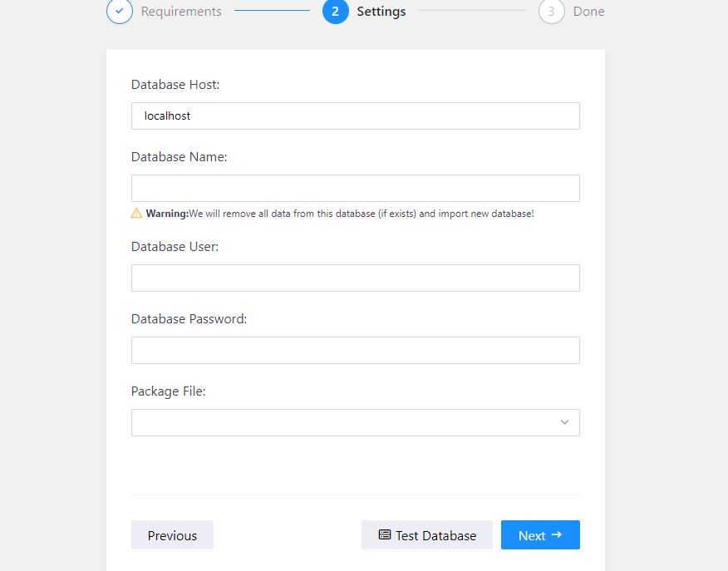
Task: Open the Package File dropdown
Action: click(x=355, y=422)
